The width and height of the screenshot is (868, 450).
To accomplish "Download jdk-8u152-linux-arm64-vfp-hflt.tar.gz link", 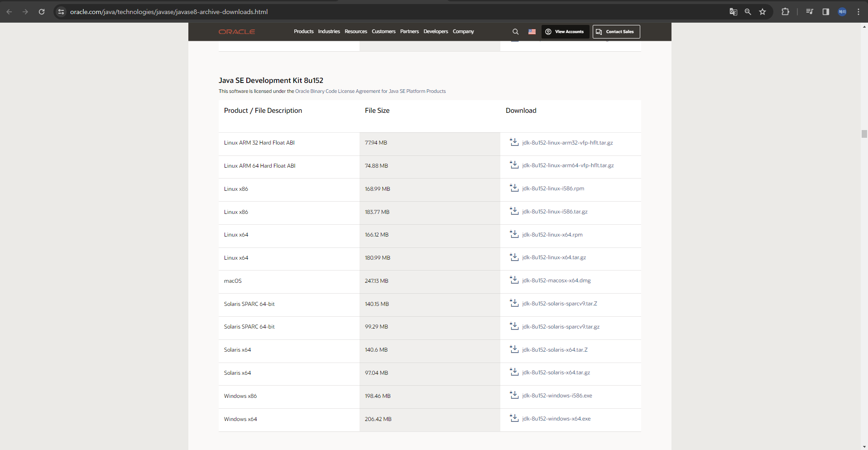I will pyautogui.click(x=568, y=165).
